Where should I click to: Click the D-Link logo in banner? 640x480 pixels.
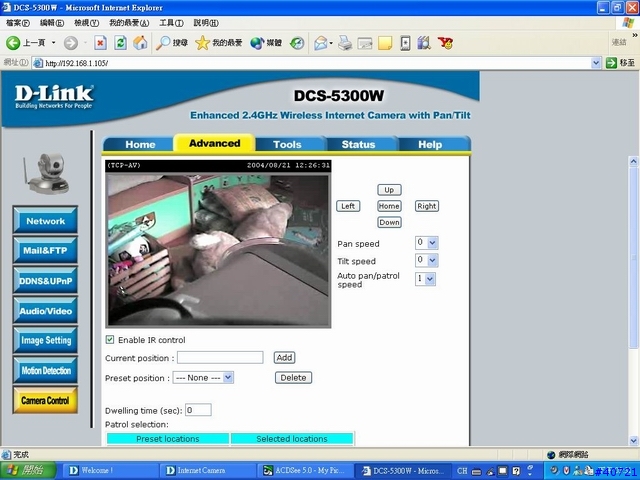pyautogui.click(x=54, y=97)
